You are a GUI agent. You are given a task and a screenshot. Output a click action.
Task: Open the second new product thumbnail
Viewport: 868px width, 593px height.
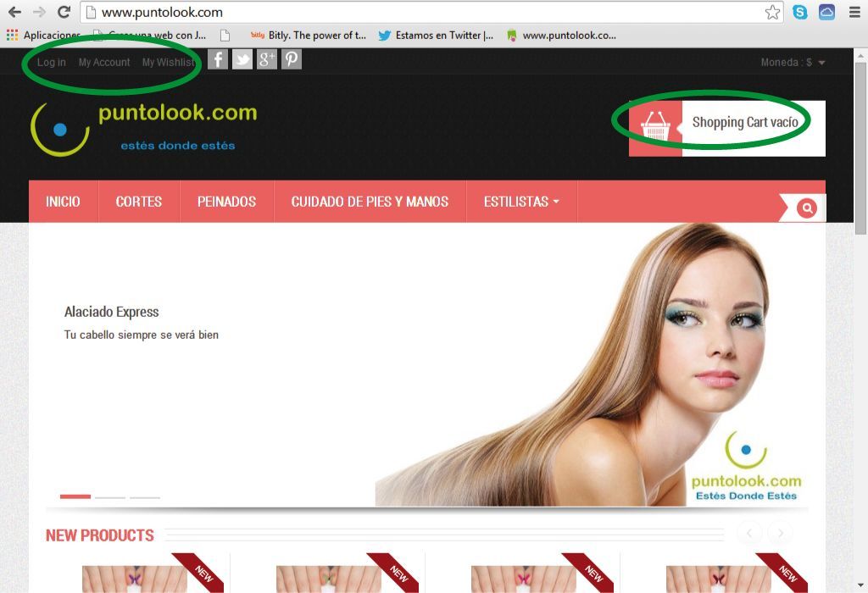(x=328, y=579)
